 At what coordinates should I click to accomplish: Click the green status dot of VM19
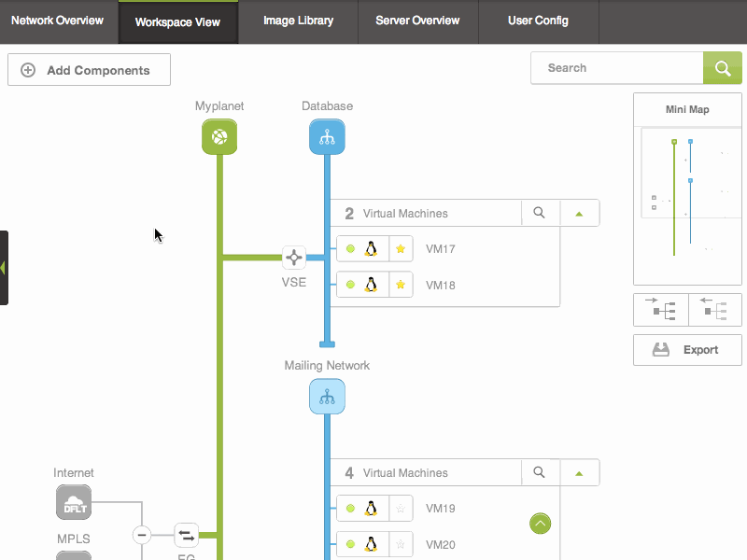click(351, 509)
